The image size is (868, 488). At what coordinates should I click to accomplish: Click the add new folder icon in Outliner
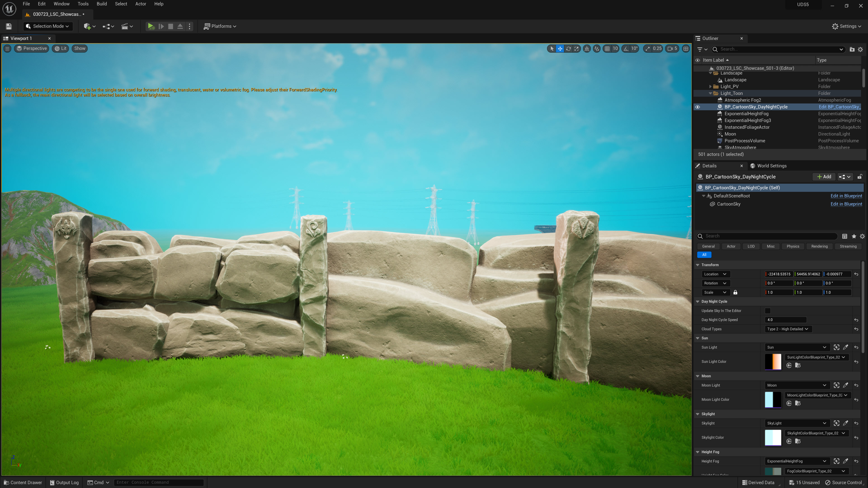852,49
